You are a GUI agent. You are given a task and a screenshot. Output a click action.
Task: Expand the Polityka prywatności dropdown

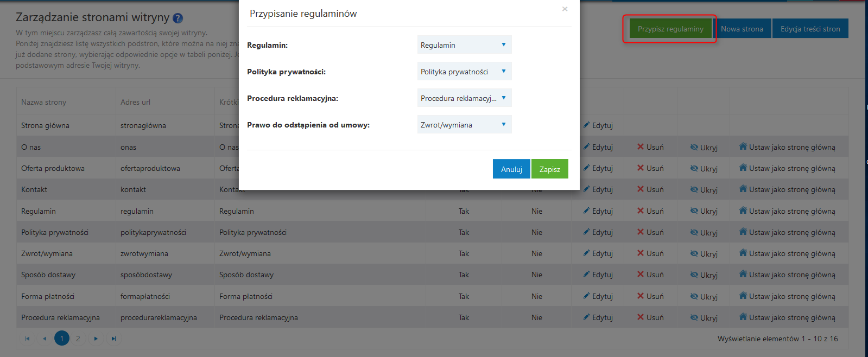tap(464, 72)
